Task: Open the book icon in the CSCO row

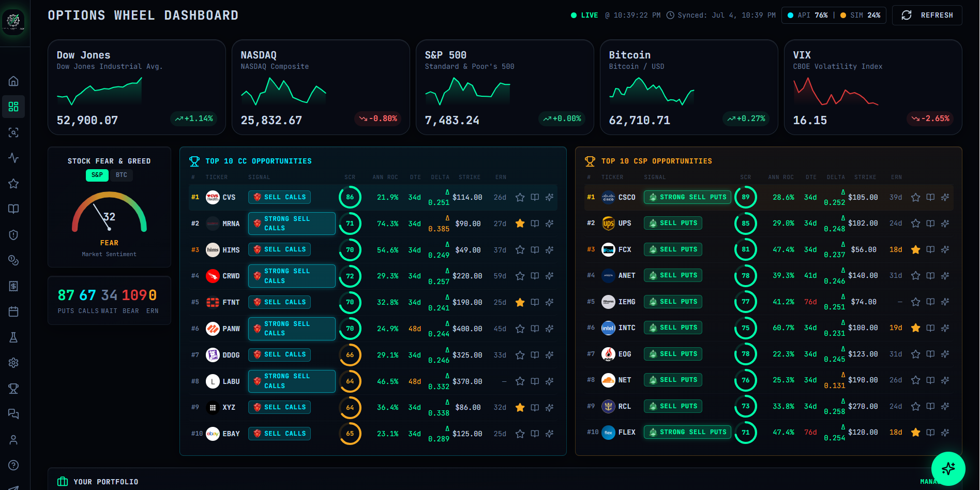Action: [930, 197]
